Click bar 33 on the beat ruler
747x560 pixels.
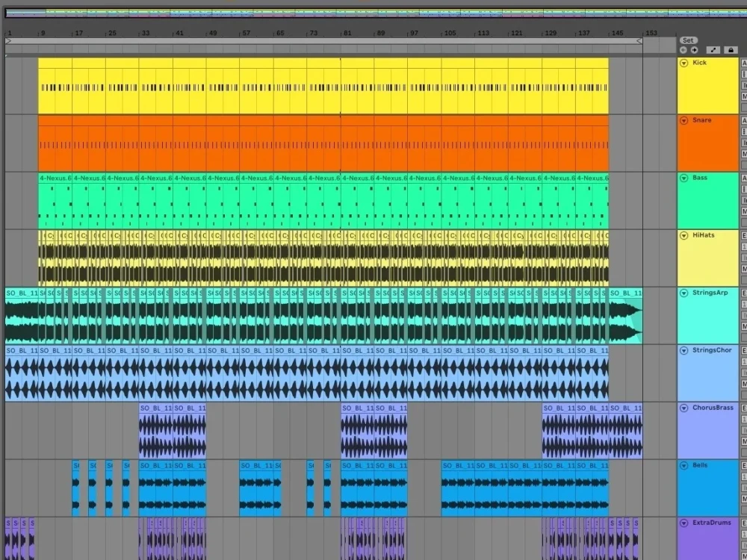click(x=146, y=34)
